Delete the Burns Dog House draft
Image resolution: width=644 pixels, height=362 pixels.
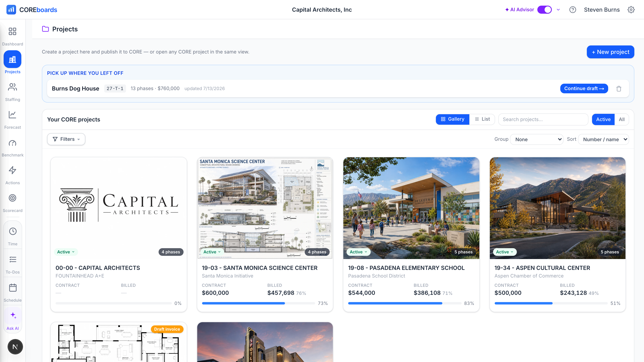pyautogui.click(x=619, y=89)
